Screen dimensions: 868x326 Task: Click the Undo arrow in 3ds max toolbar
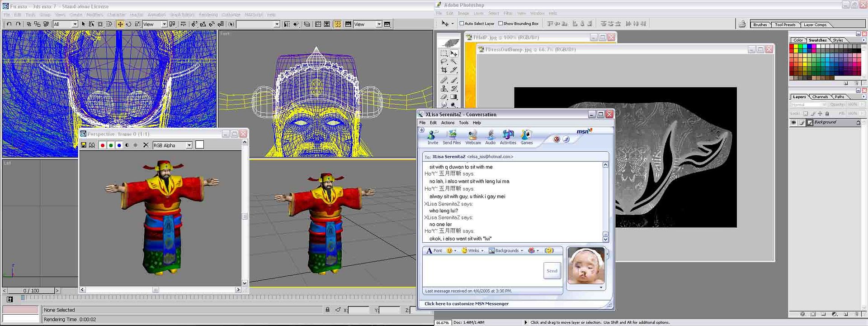(9, 24)
